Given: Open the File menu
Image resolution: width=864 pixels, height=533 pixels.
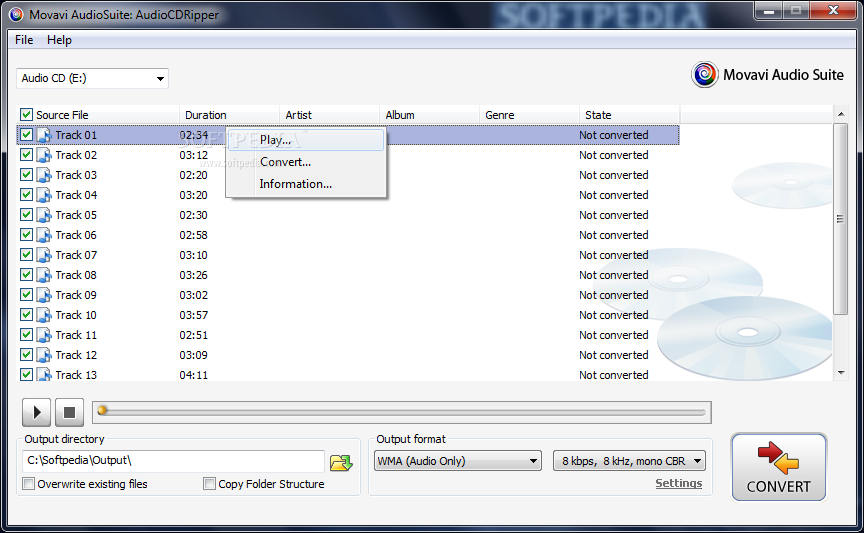Looking at the screenshot, I should pos(24,40).
